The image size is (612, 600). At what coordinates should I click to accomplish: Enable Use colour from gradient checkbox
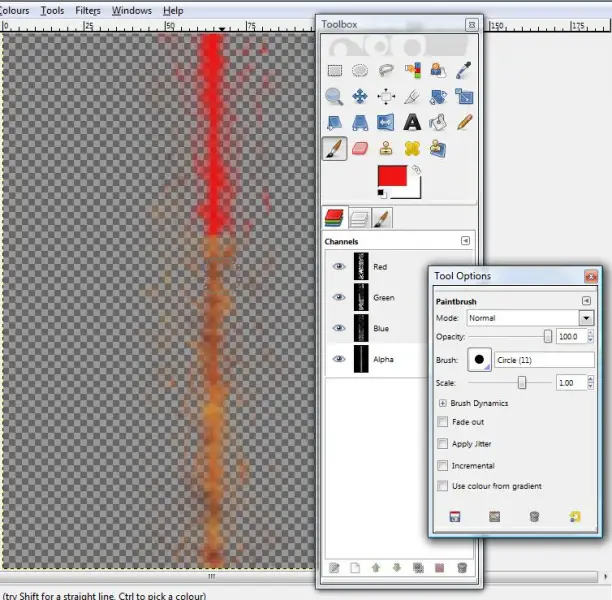pyautogui.click(x=443, y=486)
